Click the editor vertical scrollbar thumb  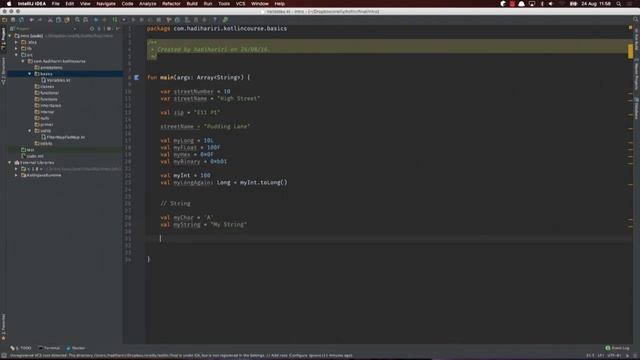click(630, 51)
